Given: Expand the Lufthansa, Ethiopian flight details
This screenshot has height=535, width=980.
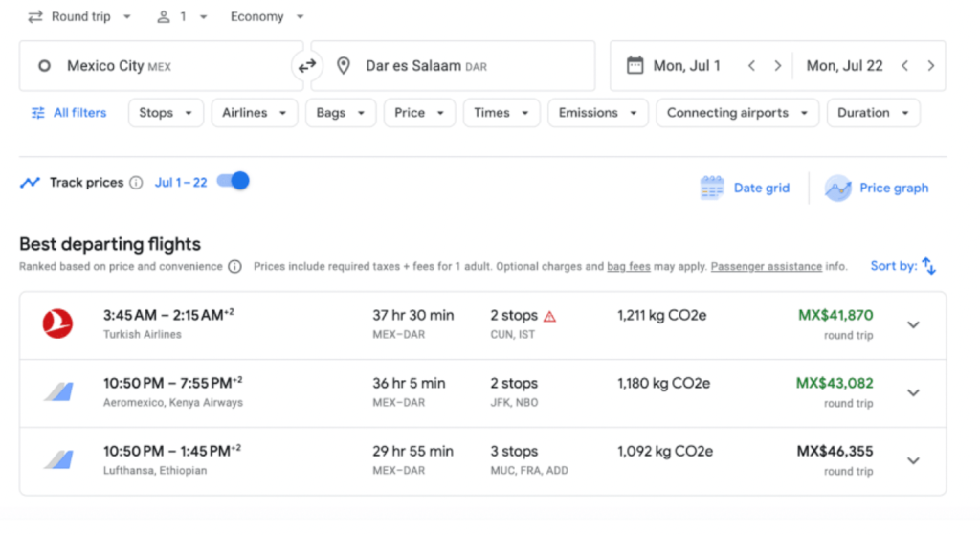Looking at the screenshot, I should coord(913,460).
